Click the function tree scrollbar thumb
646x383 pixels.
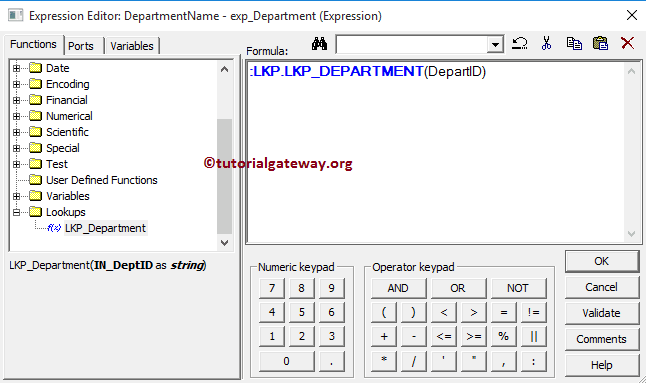click(x=224, y=176)
